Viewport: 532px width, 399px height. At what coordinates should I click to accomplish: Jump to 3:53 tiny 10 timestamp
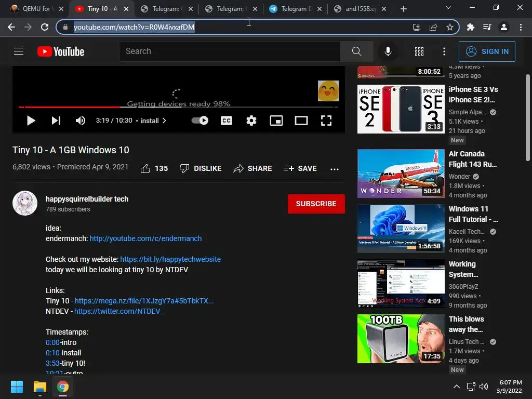[52, 363]
